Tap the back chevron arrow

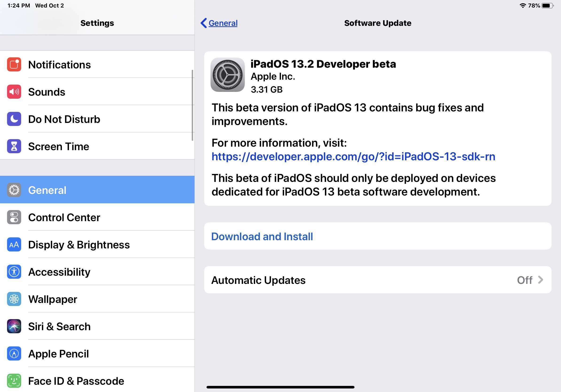pyautogui.click(x=203, y=23)
